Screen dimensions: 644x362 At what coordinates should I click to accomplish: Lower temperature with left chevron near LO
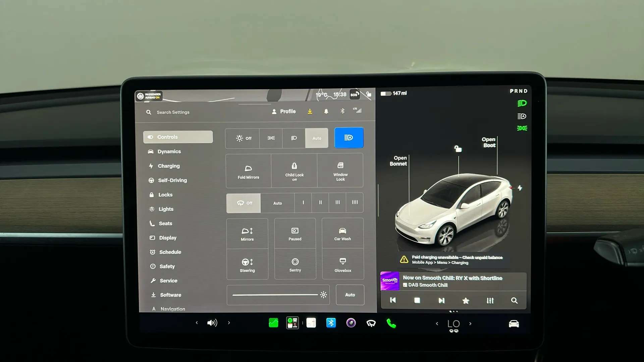tap(437, 323)
